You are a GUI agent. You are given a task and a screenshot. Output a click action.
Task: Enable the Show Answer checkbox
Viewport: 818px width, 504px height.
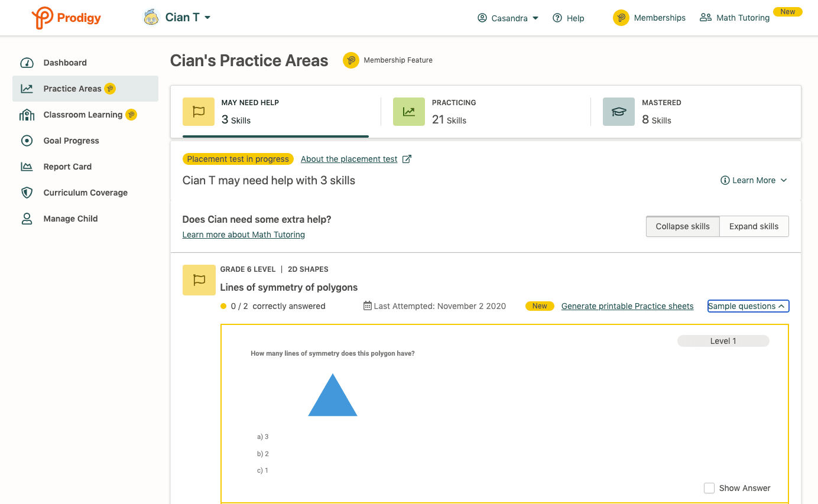(x=709, y=488)
